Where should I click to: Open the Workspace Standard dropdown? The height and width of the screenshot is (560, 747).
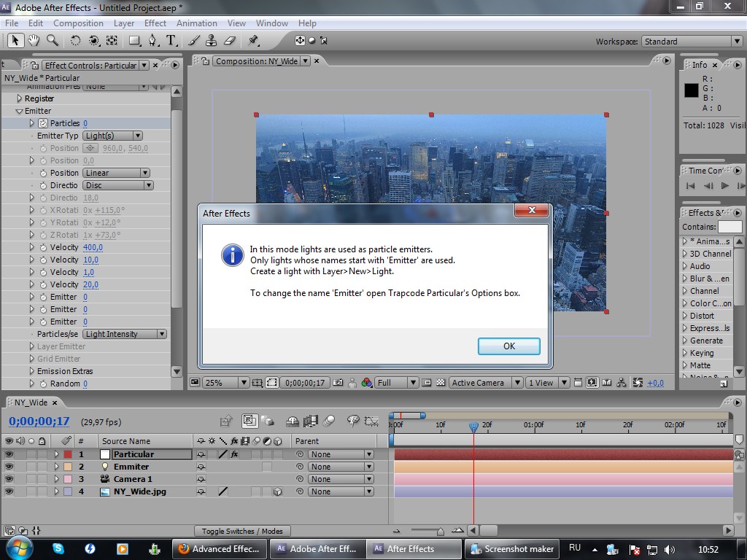click(692, 42)
